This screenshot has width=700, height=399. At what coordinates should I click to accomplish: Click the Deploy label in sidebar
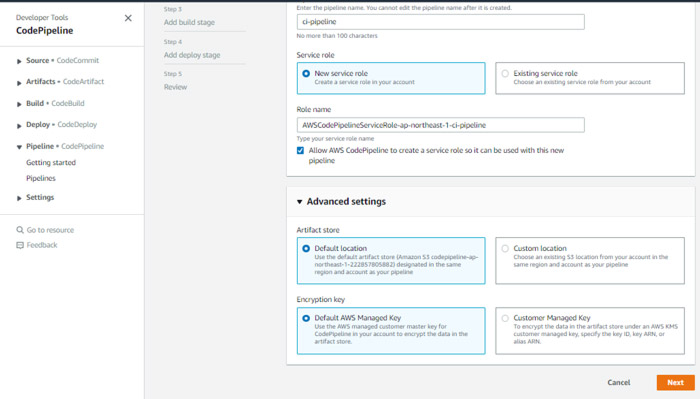[x=38, y=125]
